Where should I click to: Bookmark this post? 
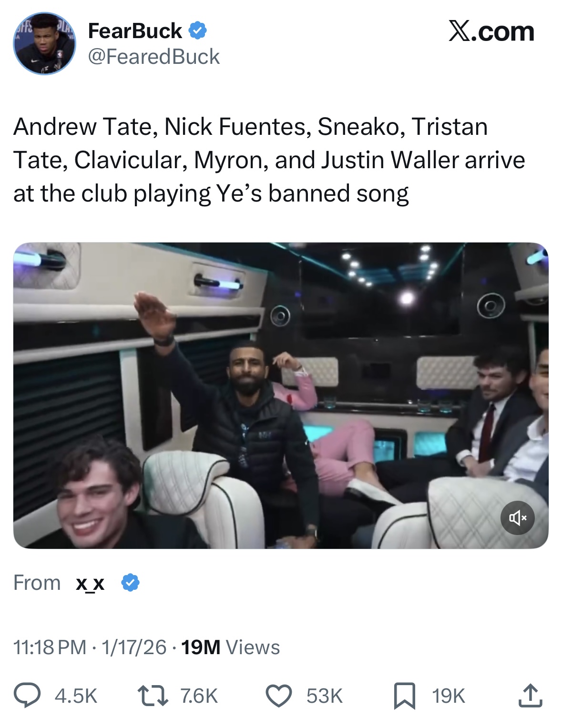[404, 696]
